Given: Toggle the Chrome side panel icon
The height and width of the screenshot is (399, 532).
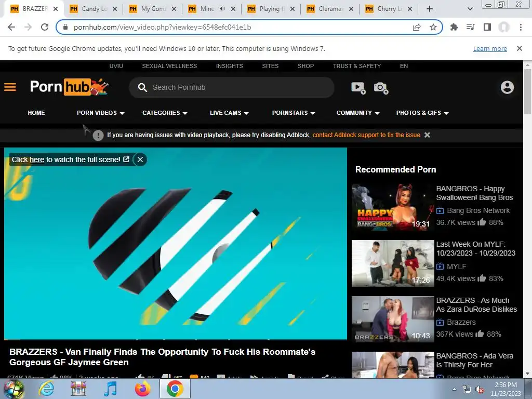Looking at the screenshot, I should pos(487,27).
